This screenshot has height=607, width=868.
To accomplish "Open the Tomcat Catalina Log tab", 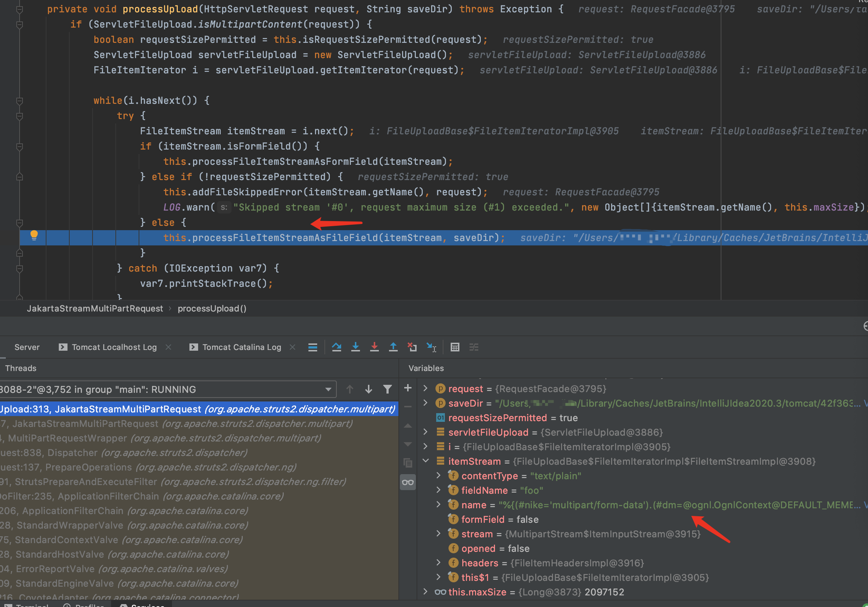I will (x=242, y=347).
